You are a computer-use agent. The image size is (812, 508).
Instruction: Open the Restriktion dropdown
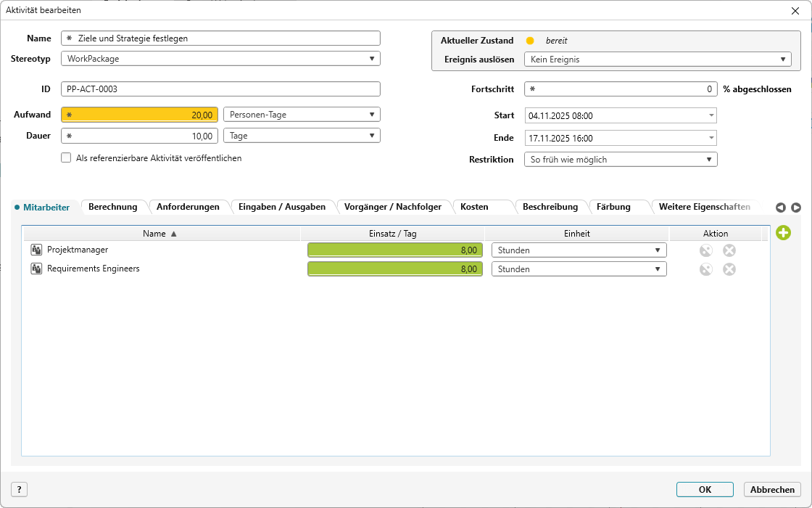(620, 159)
